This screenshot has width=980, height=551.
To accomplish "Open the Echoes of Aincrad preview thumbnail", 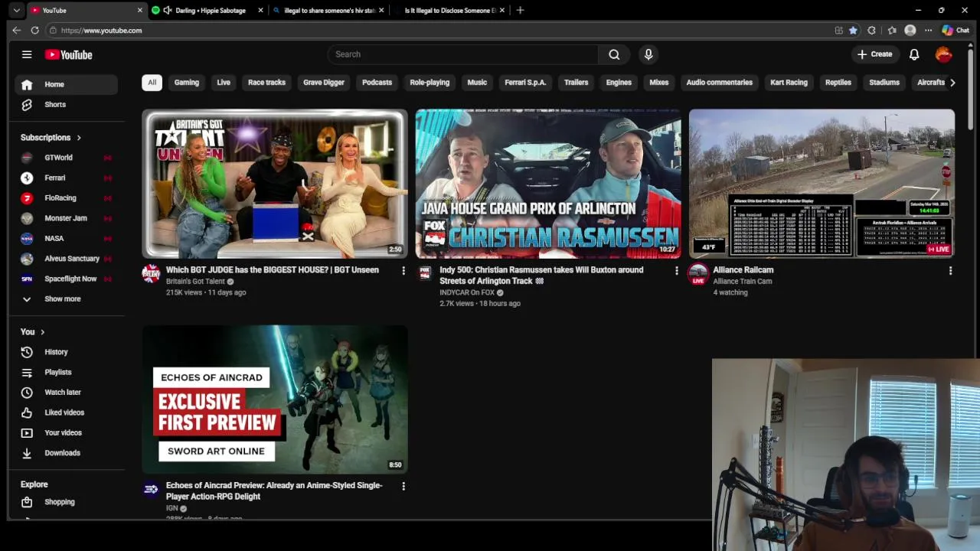I will pyautogui.click(x=275, y=399).
